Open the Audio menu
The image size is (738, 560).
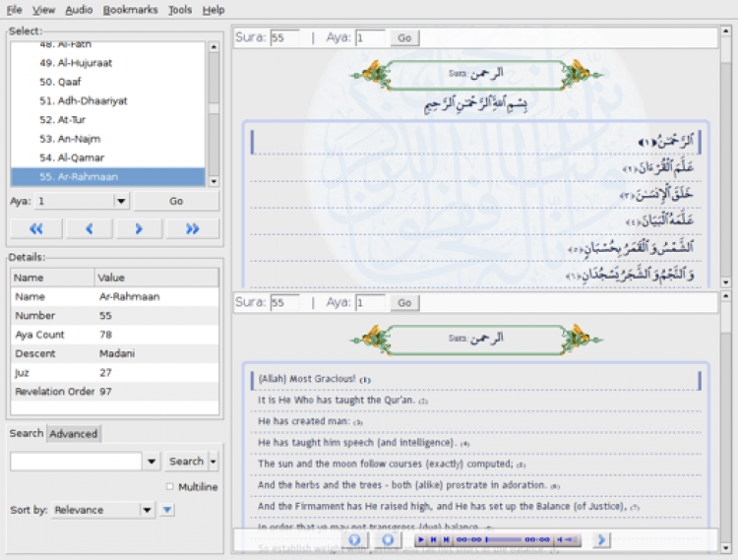(79, 10)
